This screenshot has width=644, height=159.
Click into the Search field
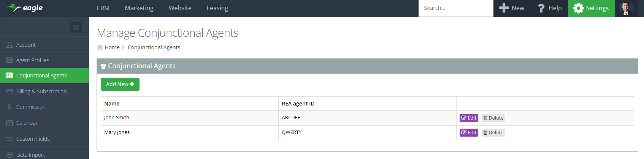point(455,8)
